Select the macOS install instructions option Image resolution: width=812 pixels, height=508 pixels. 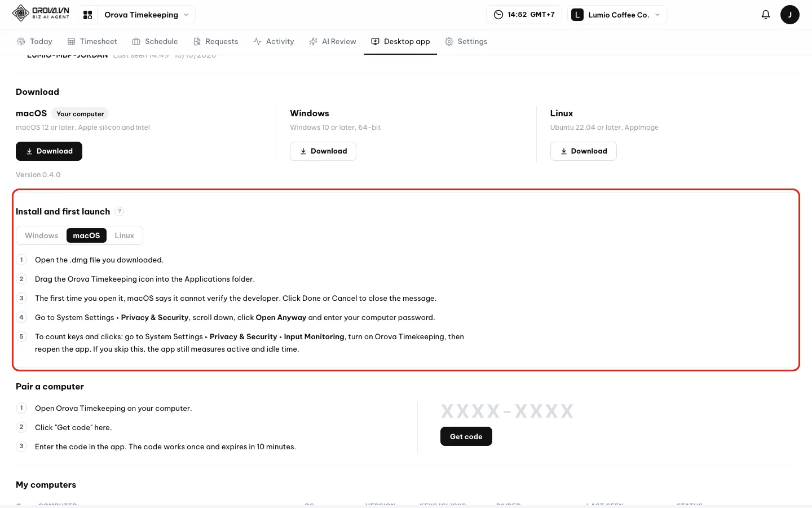(86, 235)
